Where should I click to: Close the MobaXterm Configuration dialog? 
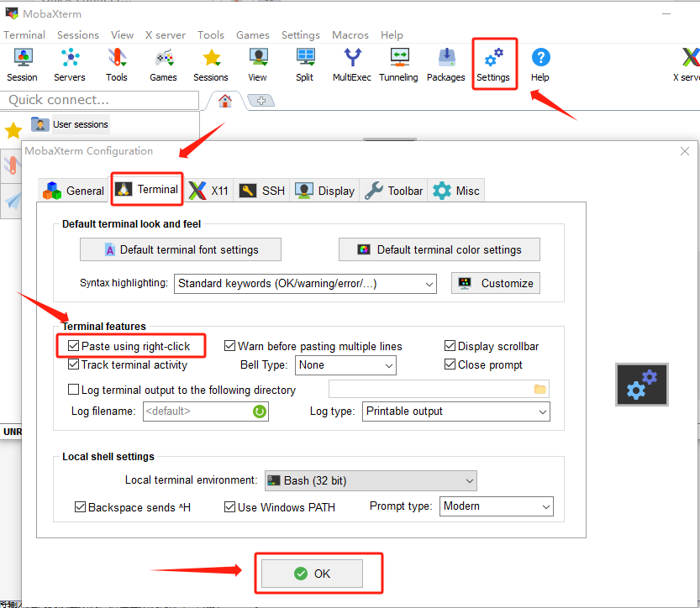point(684,151)
